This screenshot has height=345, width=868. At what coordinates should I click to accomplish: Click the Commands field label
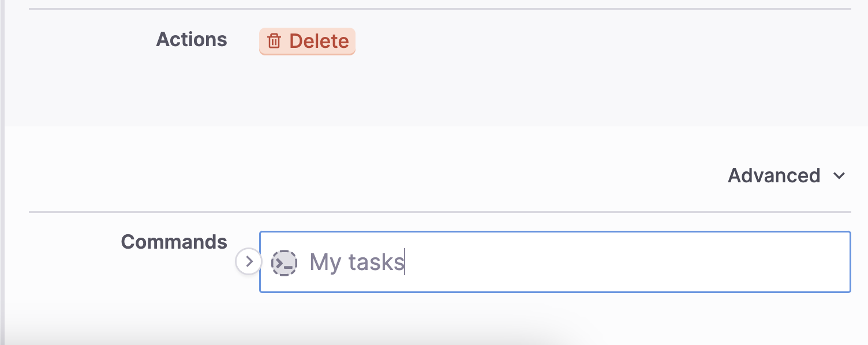(x=174, y=242)
